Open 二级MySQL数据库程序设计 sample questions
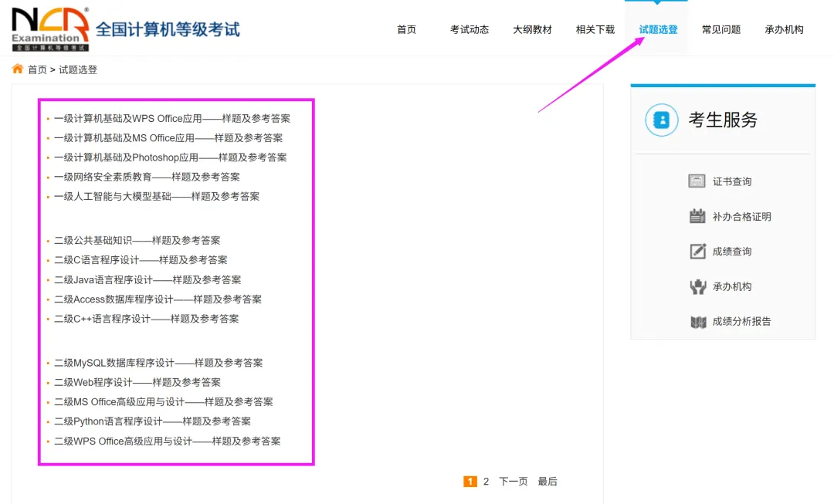Image resolution: width=834 pixels, height=504 pixels. coord(158,363)
